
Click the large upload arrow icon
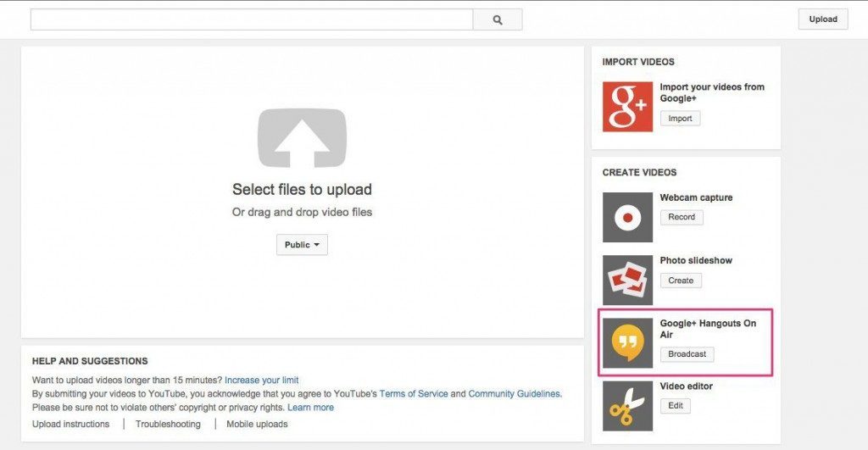coord(303,138)
